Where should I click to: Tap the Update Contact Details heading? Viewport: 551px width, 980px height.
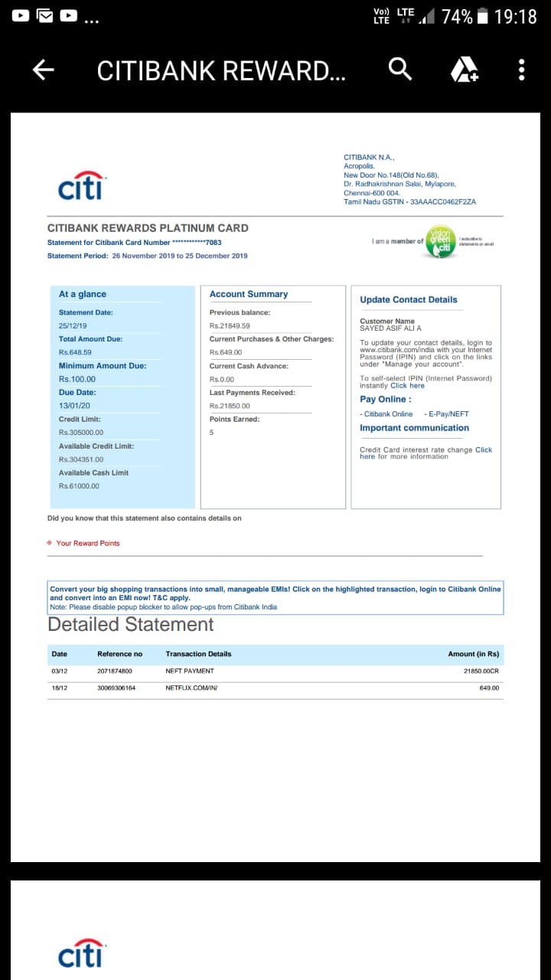(409, 299)
